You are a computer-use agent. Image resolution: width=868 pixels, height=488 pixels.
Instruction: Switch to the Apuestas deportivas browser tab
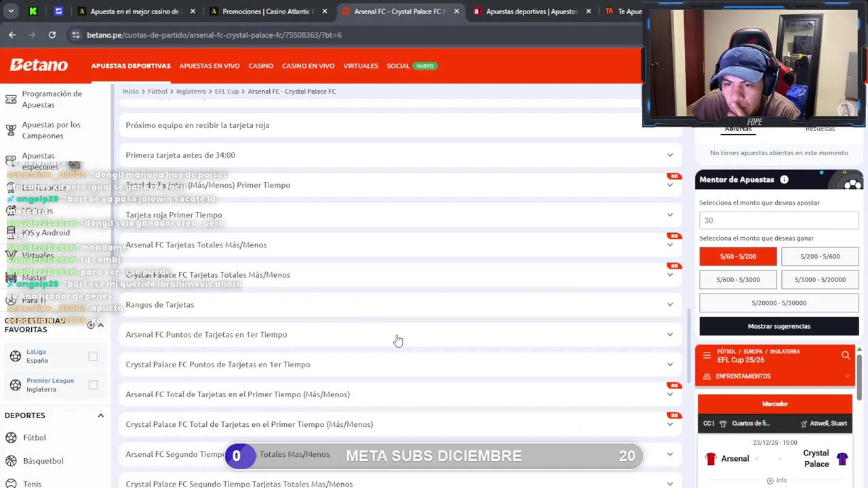pos(532,12)
